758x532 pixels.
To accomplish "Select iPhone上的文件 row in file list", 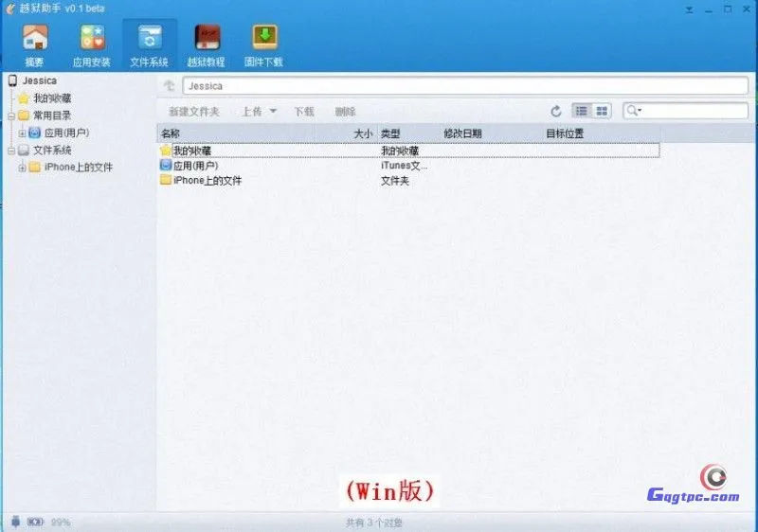I will tap(409, 181).
